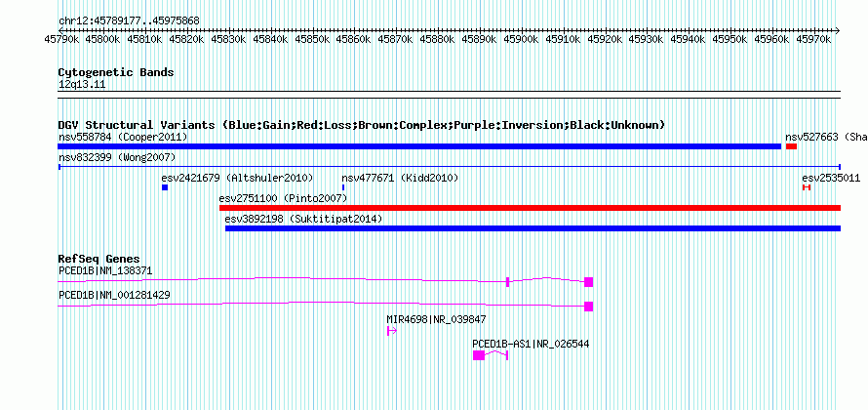Click the MIR4698 arrow glyph
The width and height of the screenshot is (868, 410).
point(392,331)
